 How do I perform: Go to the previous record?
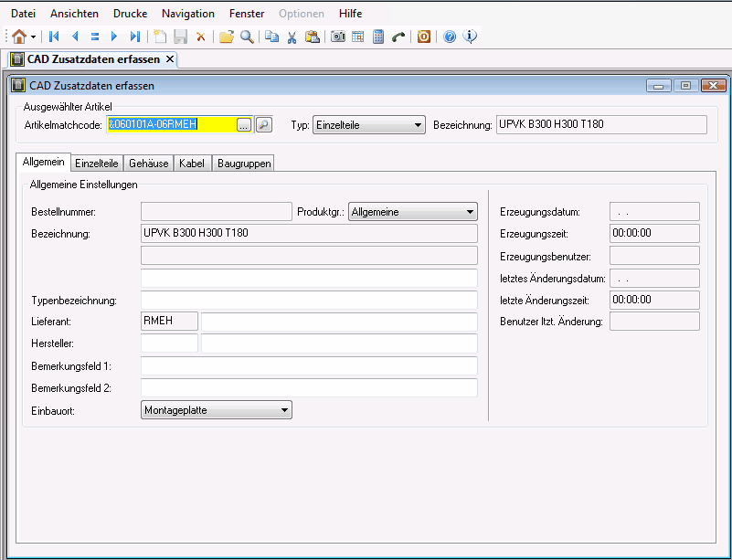point(75,37)
